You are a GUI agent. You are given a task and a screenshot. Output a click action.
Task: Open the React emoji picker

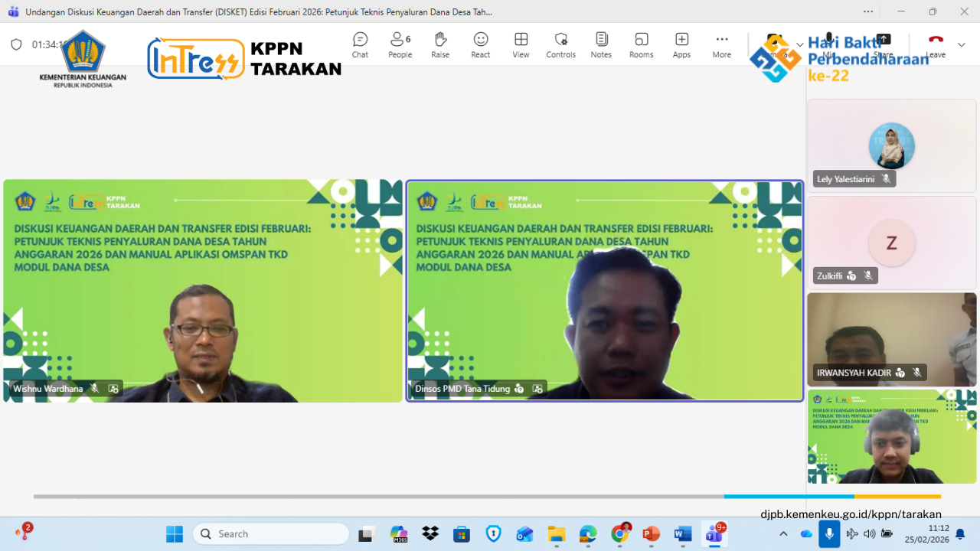point(481,44)
